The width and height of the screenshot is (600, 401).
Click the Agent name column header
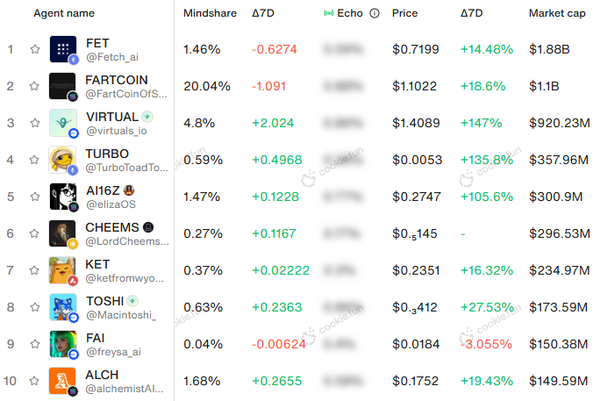[64, 13]
